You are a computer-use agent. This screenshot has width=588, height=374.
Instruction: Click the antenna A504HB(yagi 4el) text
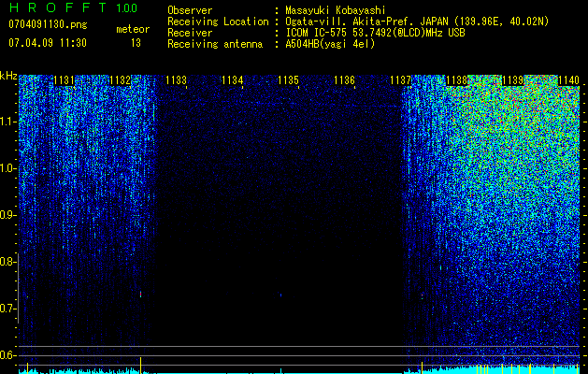330,44
